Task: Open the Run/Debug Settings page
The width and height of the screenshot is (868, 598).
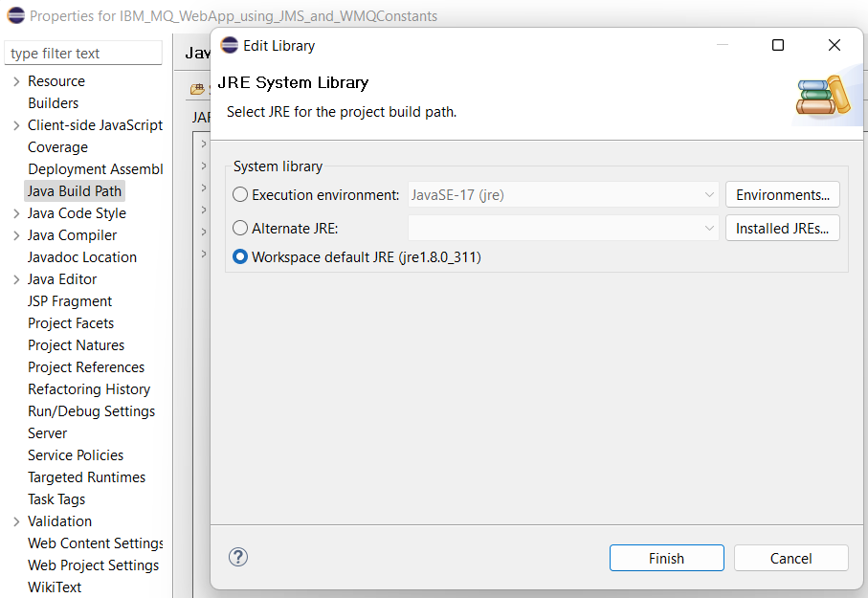Action: pos(91,410)
